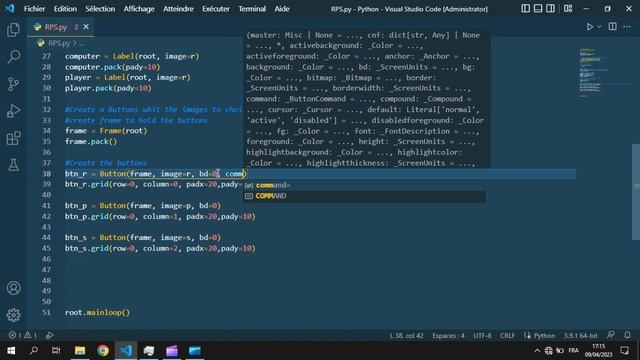
Task: Run the Python file with play button
Action: click(590, 27)
